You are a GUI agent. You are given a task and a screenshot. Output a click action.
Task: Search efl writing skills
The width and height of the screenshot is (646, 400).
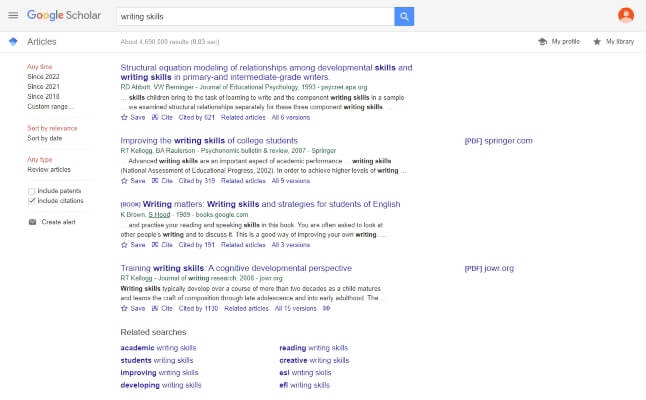click(x=304, y=385)
